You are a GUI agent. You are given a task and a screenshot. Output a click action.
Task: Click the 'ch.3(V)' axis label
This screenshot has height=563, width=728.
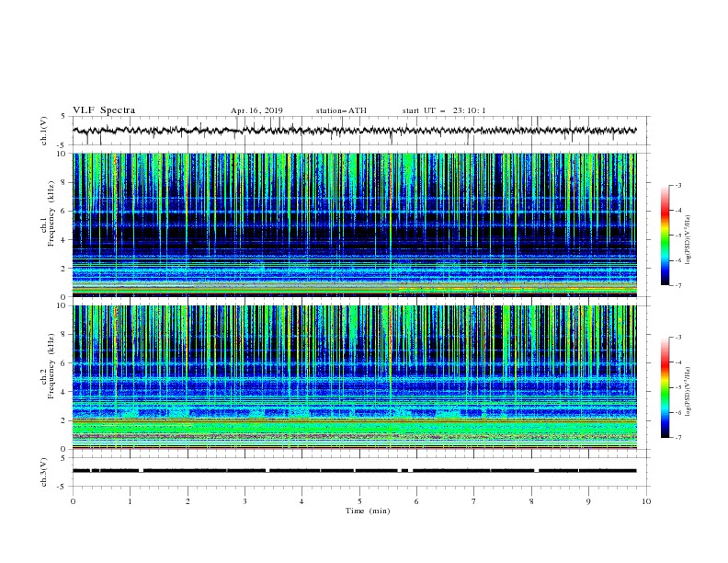pyautogui.click(x=44, y=472)
